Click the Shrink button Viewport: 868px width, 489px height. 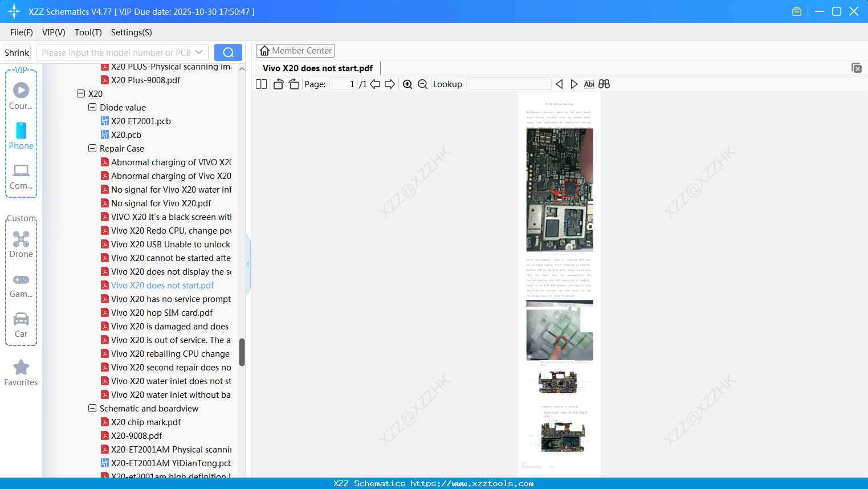tap(17, 52)
